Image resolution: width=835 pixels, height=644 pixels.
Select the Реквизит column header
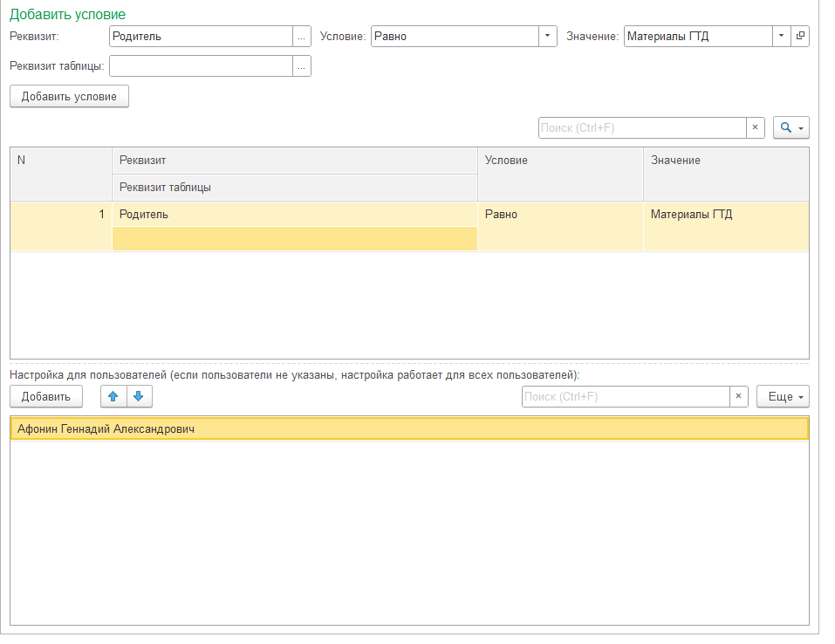point(295,161)
